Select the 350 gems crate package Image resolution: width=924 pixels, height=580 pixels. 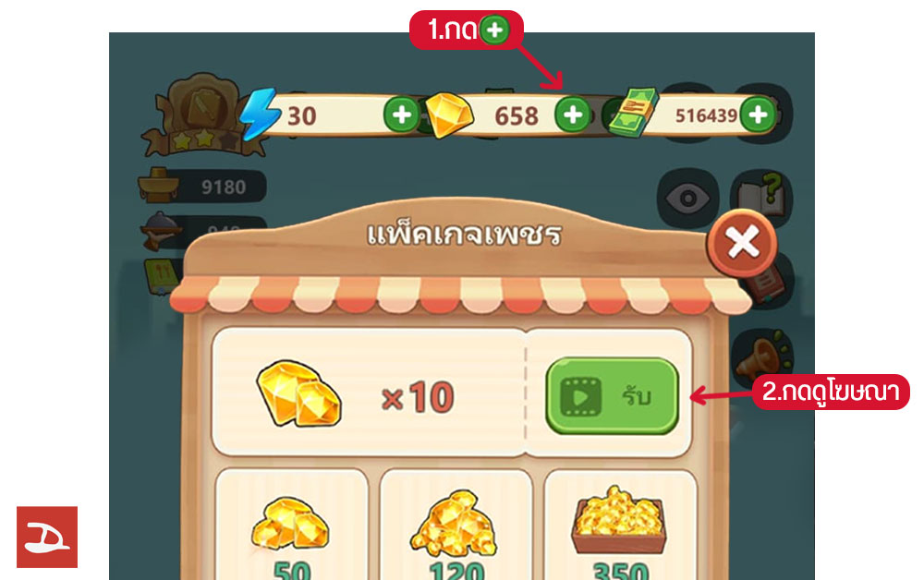620,526
